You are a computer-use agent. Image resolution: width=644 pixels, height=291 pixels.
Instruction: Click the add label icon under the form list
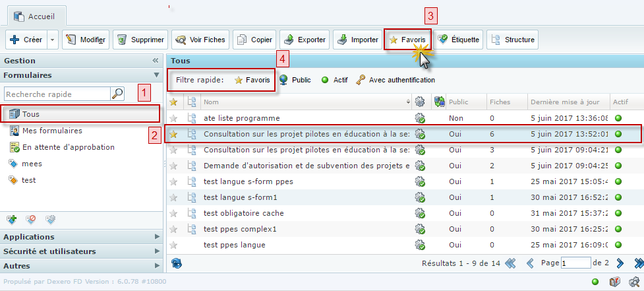pyautogui.click(x=11, y=219)
